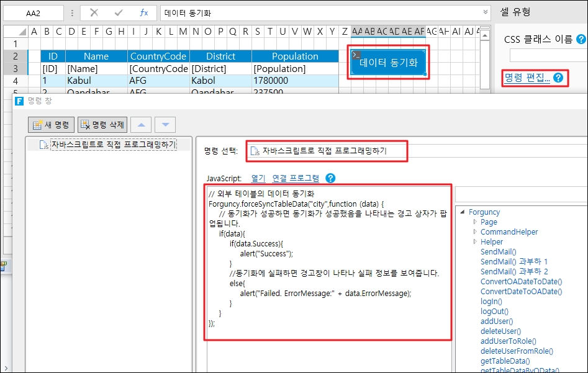This screenshot has height=373, width=588.
Task: Click help icon next to 명령 편집
Action: pyautogui.click(x=558, y=78)
